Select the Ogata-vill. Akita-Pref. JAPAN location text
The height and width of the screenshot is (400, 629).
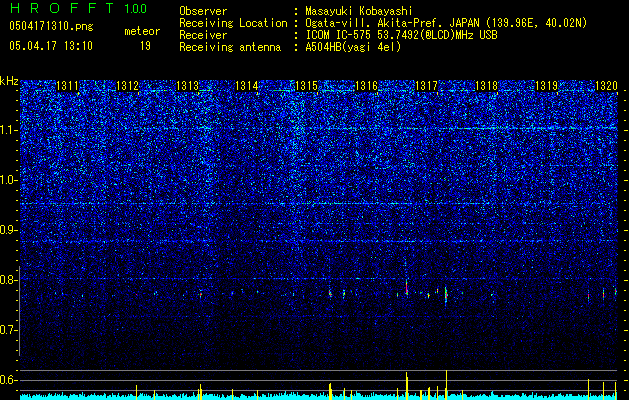pos(446,23)
